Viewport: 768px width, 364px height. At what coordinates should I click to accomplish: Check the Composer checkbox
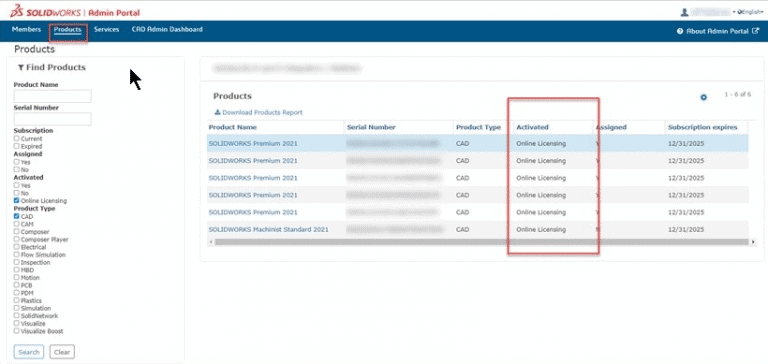pos(17,231)
